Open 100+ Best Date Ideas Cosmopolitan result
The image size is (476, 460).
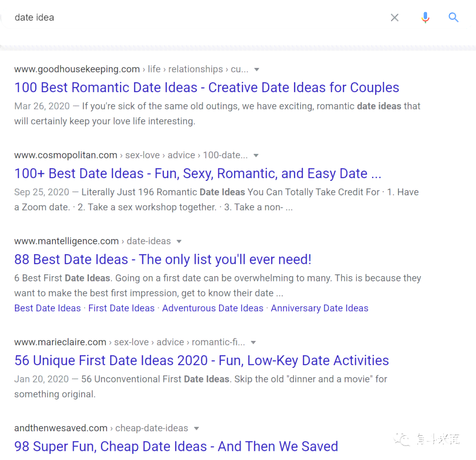(197, 173)
